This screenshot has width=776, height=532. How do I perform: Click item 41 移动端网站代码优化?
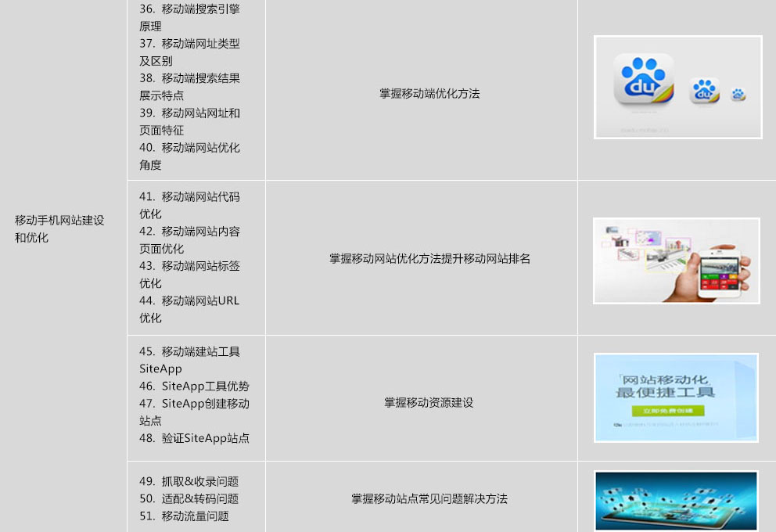pyautogui.click(x=189, y=205)
